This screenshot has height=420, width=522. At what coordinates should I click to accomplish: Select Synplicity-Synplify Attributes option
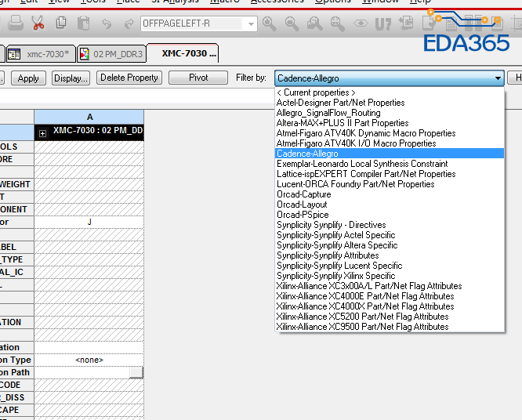tap(390, 255)
